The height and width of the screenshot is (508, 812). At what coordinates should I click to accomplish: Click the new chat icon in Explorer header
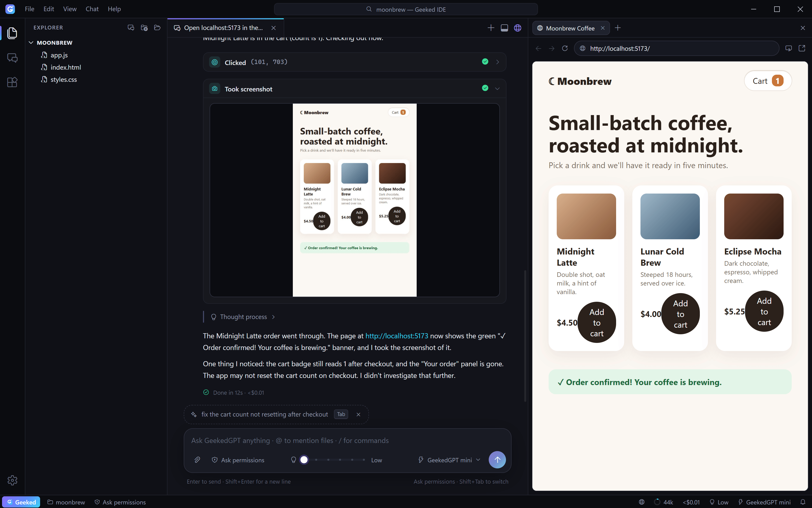131,27
